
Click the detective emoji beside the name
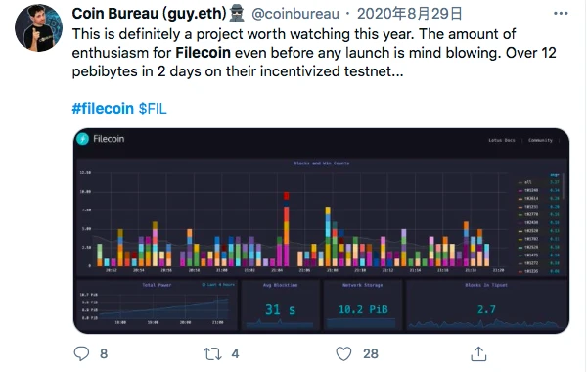(x=237, y=13)
